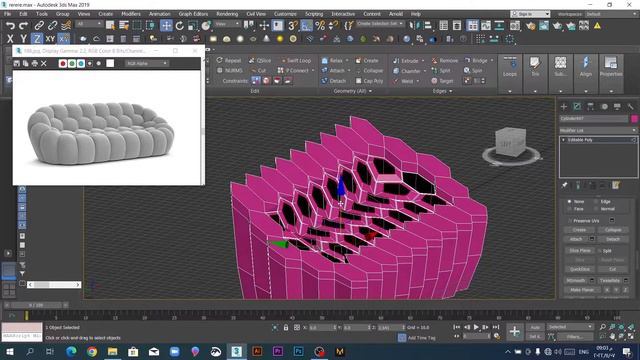Open Selected key filter dropdown

click(x=570, y=327)
